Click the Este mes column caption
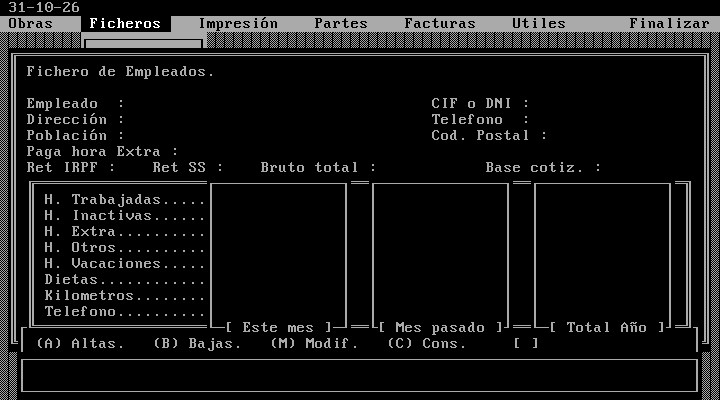 click(x=278, y=328)
